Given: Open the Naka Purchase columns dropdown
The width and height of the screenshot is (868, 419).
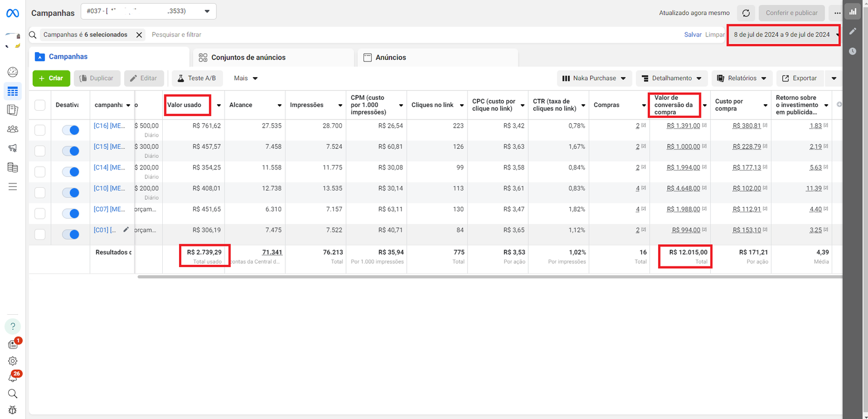Looking at the screenshot, I should tap(594, 78).
